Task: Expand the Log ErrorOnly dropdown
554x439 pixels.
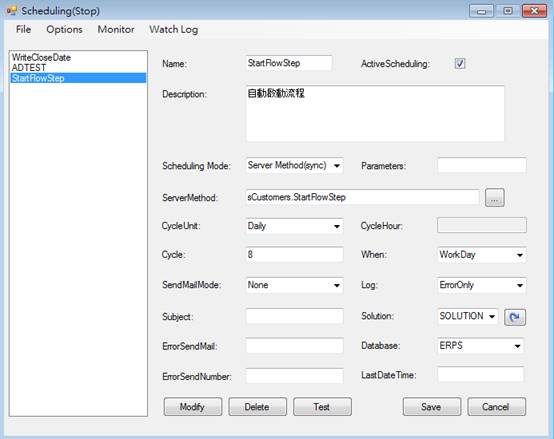Action: pos(482,285)
